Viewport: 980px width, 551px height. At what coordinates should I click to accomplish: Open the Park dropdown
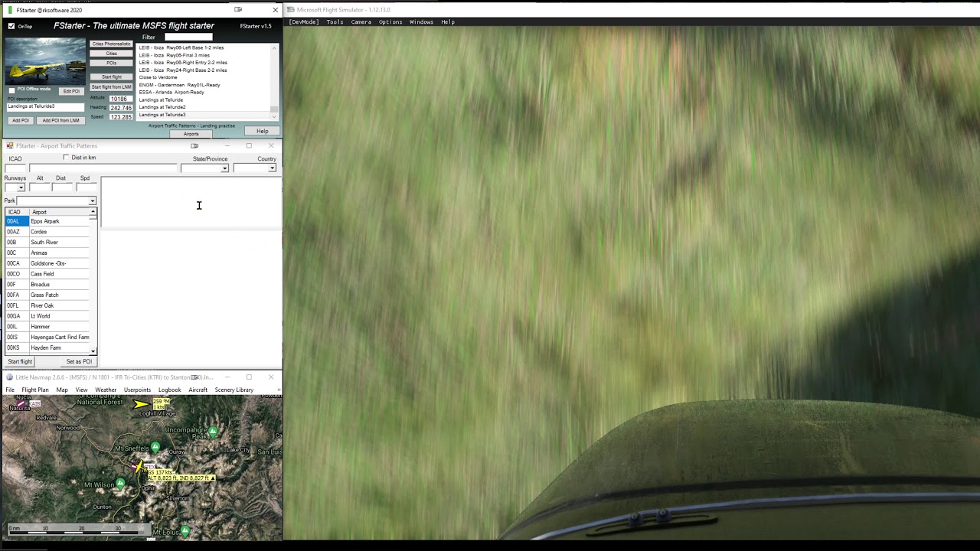point(92,201)
